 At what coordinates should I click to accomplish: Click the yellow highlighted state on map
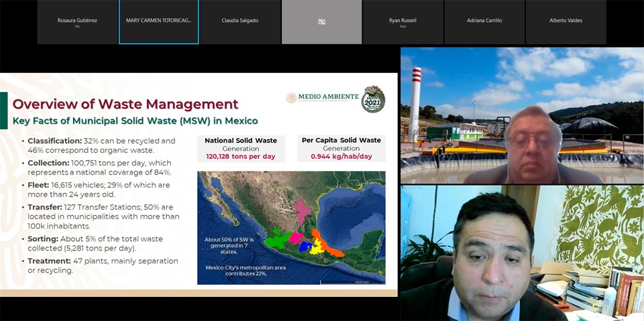[315, 247]
